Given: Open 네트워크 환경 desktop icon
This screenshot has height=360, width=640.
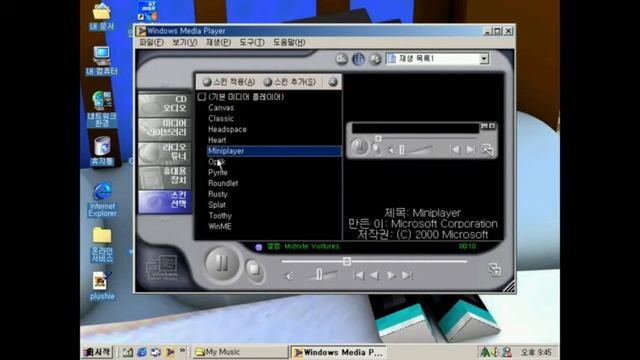Looking at the screenshot, I should [x=102, y=109].
